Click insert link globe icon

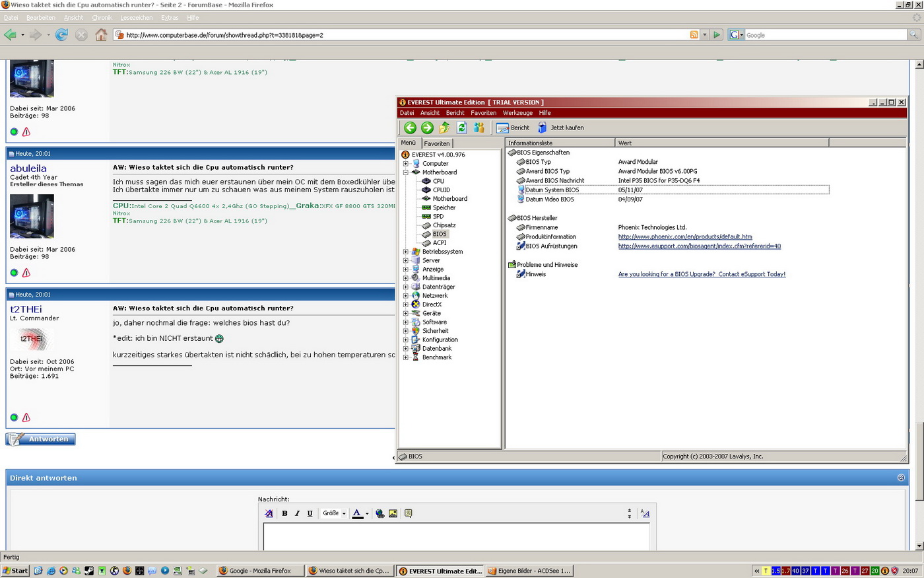(x=379, y=513)
